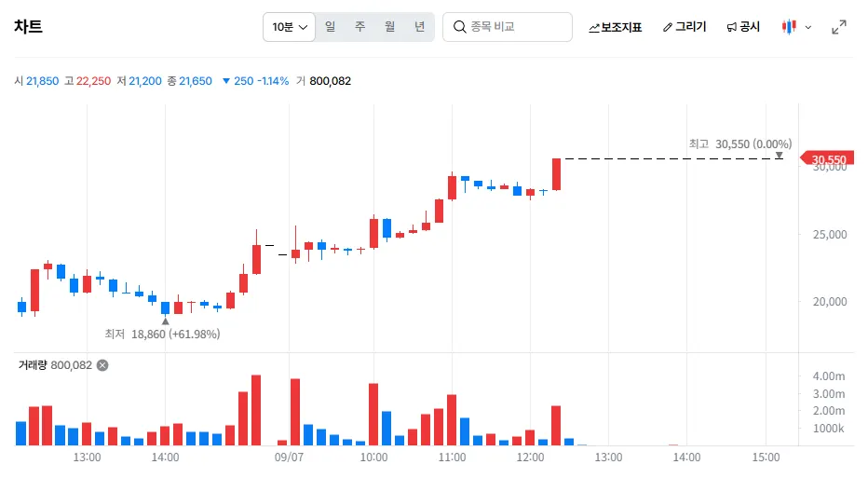Click the 최고 30,550 (0.00%) label

click(x=740, y=144)
